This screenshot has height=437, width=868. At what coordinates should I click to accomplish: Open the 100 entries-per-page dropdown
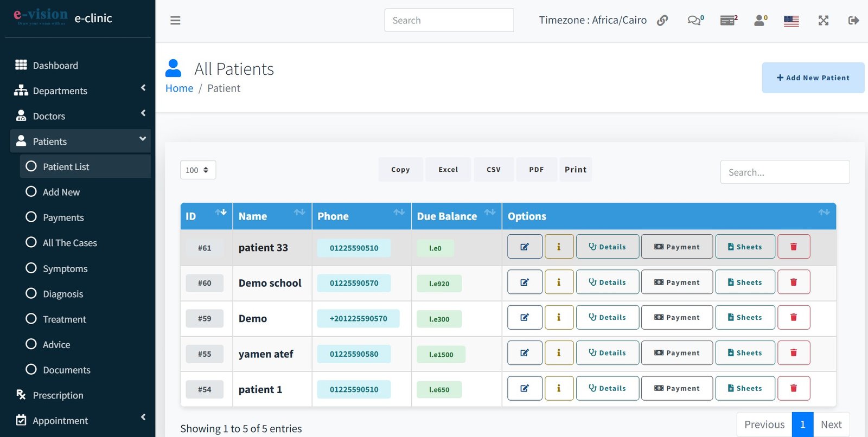click(x=198, y=170)
